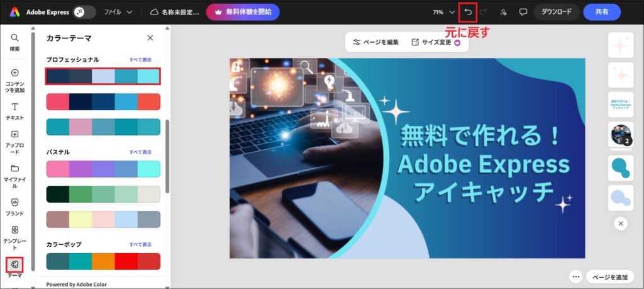Click the cloud save status icon
This screenshot has width=644, height=289.
coord(154,12)
